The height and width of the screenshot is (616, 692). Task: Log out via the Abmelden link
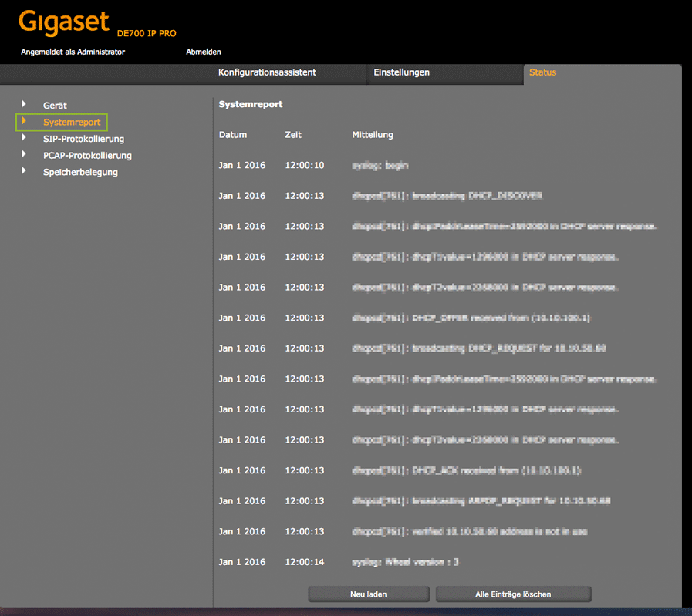click(204, 52)
